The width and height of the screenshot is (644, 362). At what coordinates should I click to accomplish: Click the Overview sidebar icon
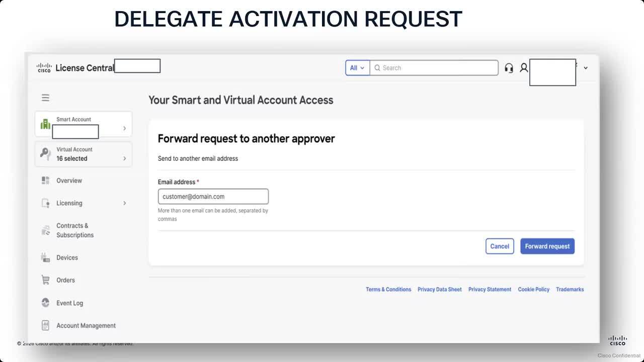45,180
